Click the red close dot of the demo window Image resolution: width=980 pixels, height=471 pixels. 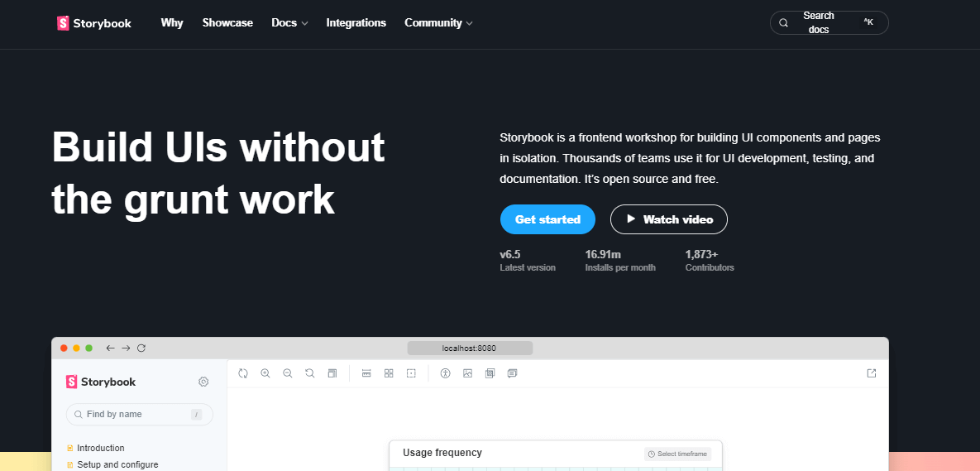[64, 348]
